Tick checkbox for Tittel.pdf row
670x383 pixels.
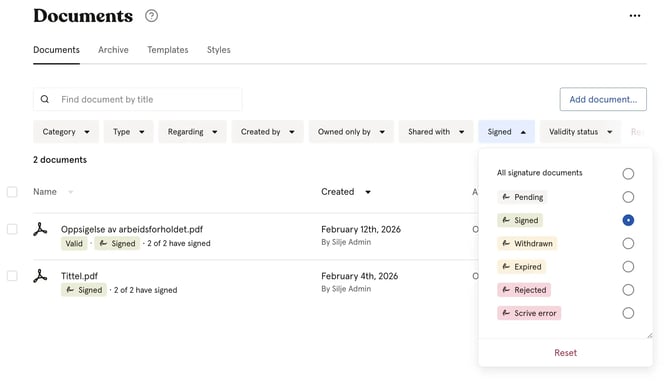pyautogui.click(x=12, y=276)
